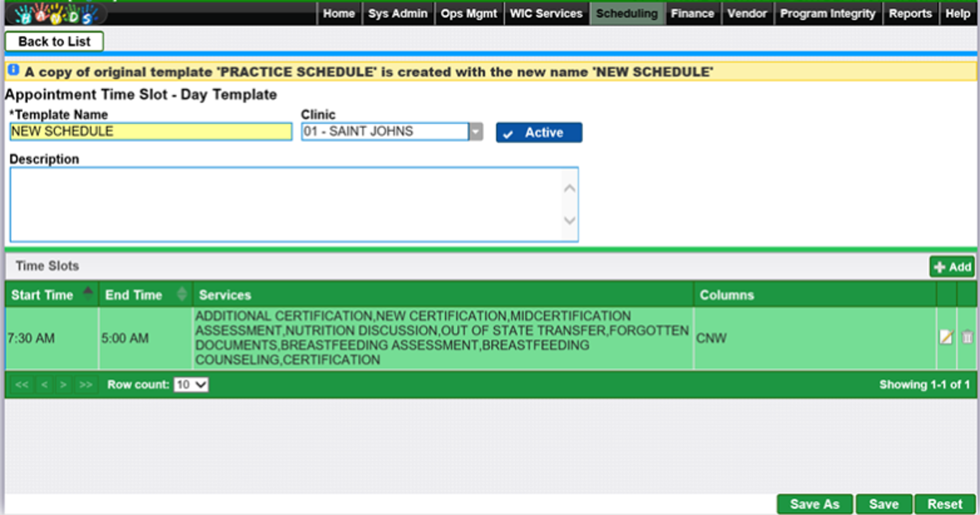Click the edit pencil icon in time slot row
This screenshot has height=515, width=980.
[946, 337]
